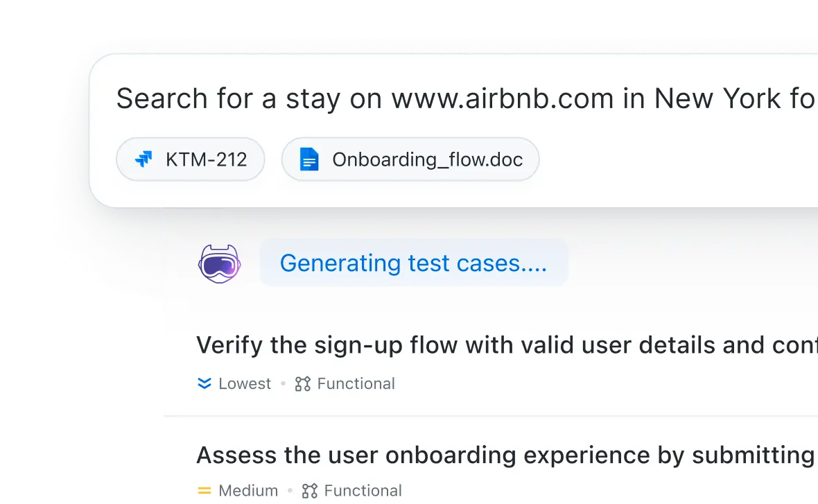Click the Medium priority equals icon
The height and width of the screenshot is (504, 818).
click(x=204, y=491)
